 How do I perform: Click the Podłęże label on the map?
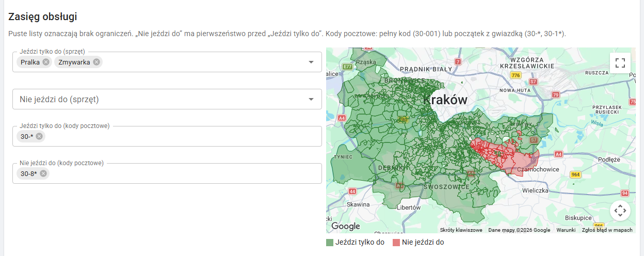[x=609, y=159]
